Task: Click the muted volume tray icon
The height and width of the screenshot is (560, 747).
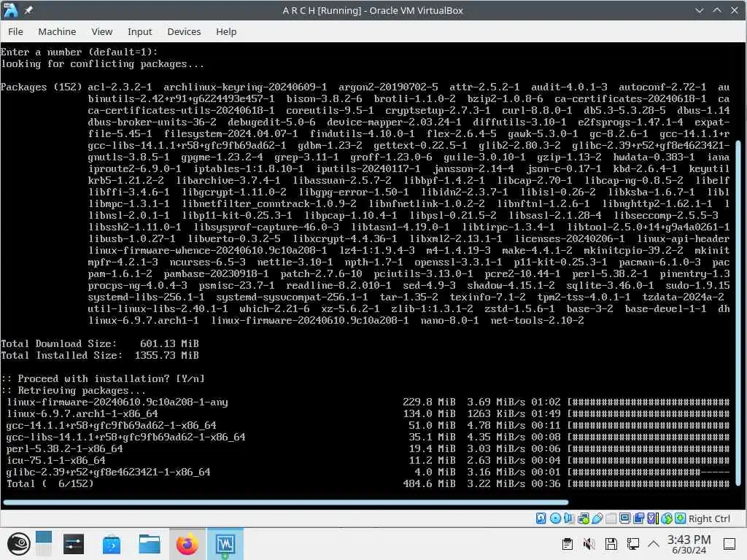Action: (589, 544)
